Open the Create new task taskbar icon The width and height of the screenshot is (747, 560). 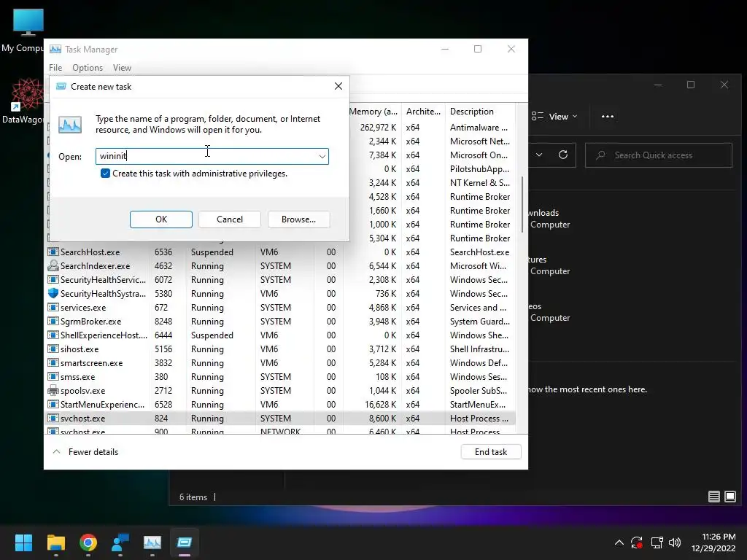click(185, 542)
